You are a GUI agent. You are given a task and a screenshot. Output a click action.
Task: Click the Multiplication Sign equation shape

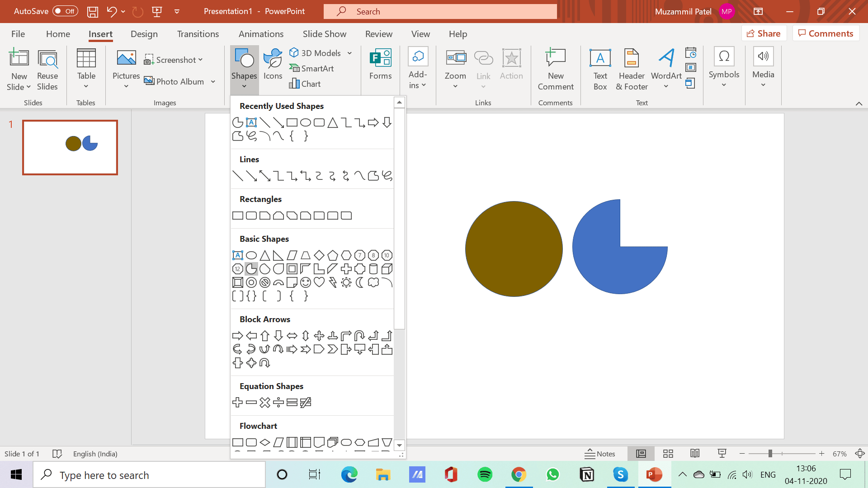click(x=265, y=402)
